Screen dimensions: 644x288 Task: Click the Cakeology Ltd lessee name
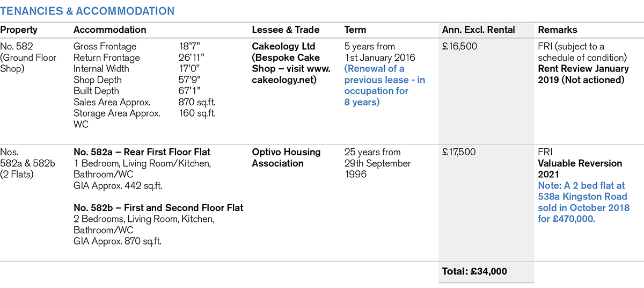(x=284, y=46)
